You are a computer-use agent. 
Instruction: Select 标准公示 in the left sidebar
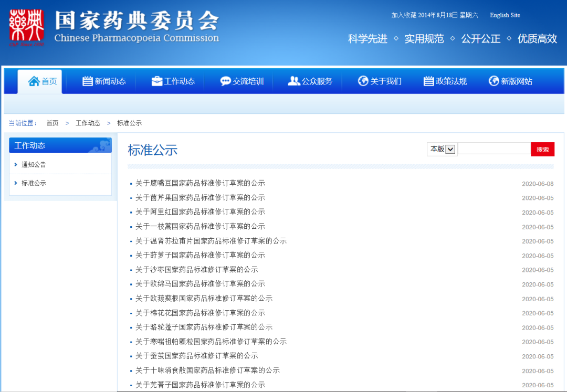[x=34, y=183]
